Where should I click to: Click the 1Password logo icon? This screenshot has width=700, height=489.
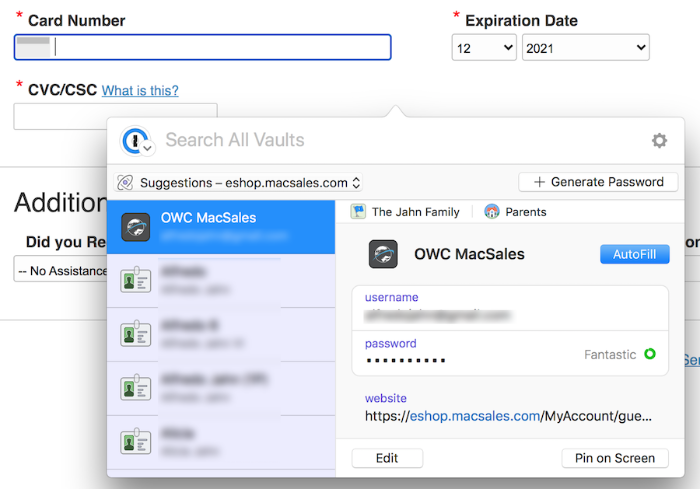click(x=135, y=141)
